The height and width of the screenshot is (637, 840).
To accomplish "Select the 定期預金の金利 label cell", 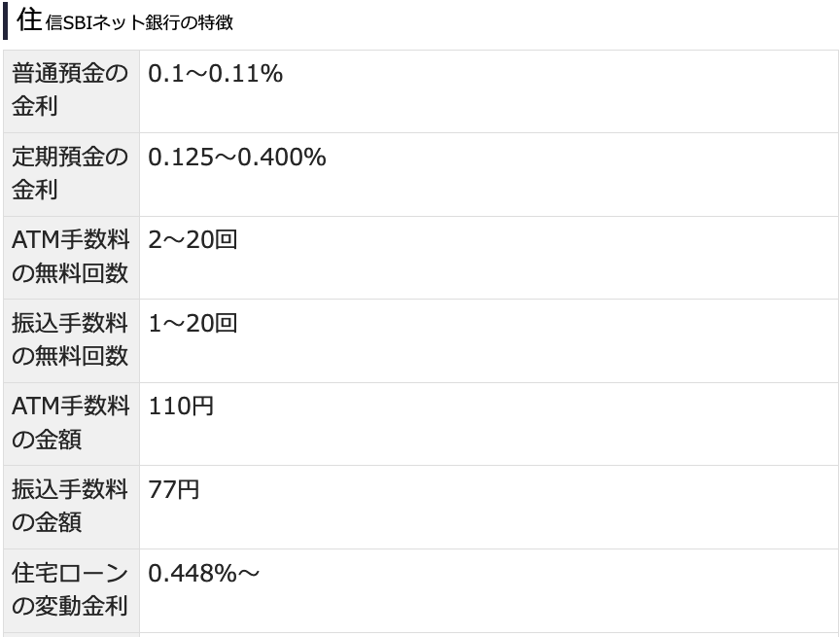I will tap(71, 174).
